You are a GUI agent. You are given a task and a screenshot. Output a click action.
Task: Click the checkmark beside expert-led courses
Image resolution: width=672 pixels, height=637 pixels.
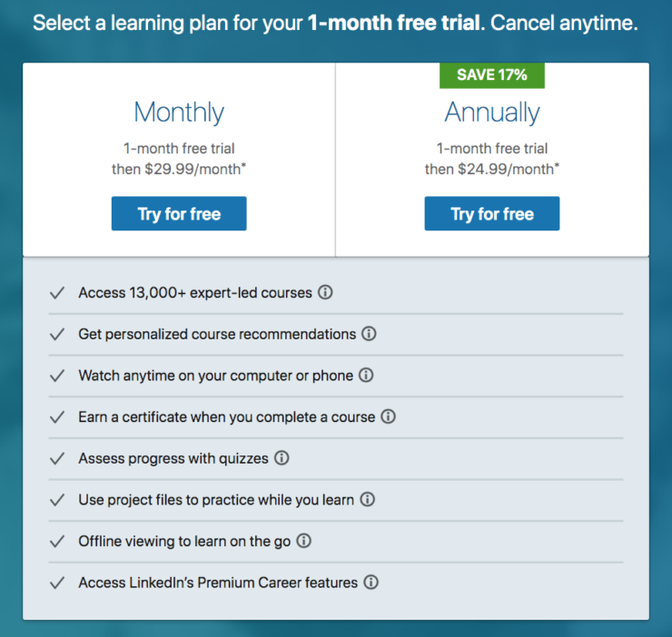click(x=57, y=293)
